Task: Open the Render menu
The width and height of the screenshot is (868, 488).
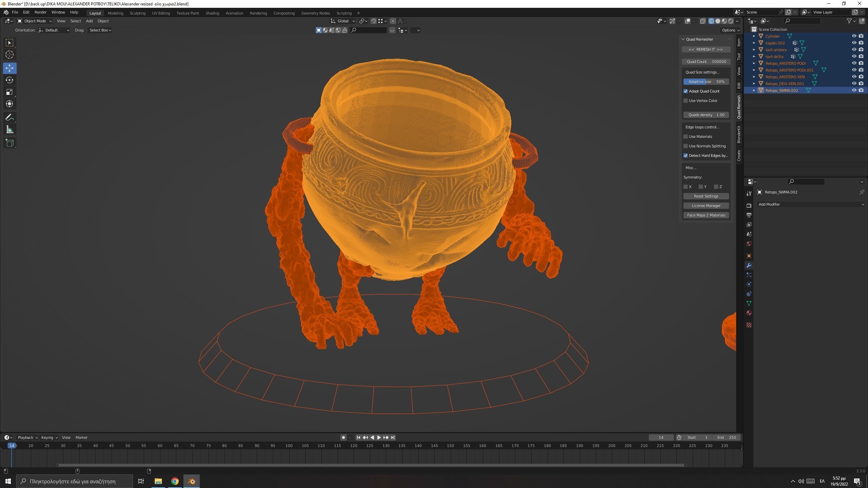Action: (40, 12)
